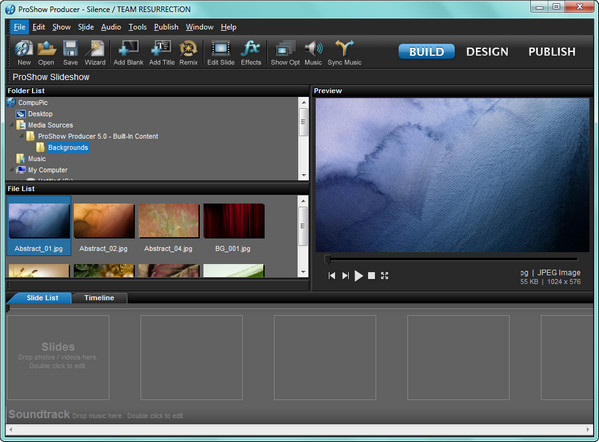Open the Audio menu
The image size is (599, 442).
(x=111, y=27)
